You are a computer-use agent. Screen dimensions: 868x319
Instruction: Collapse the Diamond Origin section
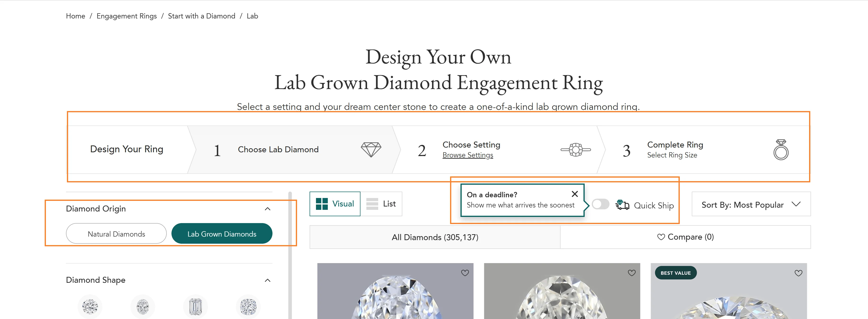click(267, 209)
